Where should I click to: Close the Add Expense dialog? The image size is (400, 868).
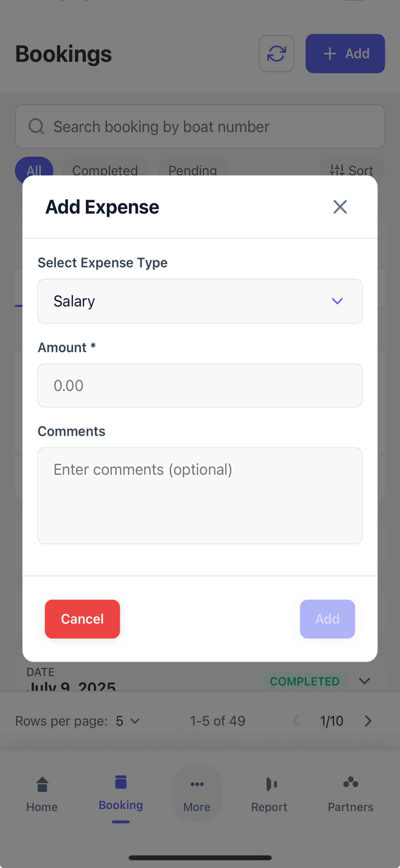[x=340, y=206]
